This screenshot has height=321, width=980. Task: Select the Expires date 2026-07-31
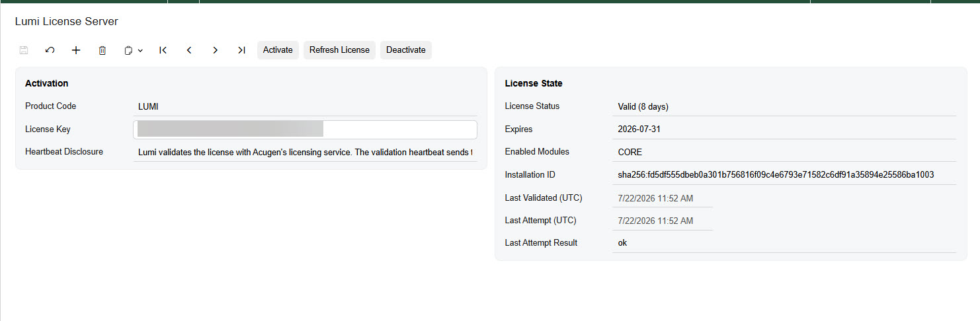[639, 129]
